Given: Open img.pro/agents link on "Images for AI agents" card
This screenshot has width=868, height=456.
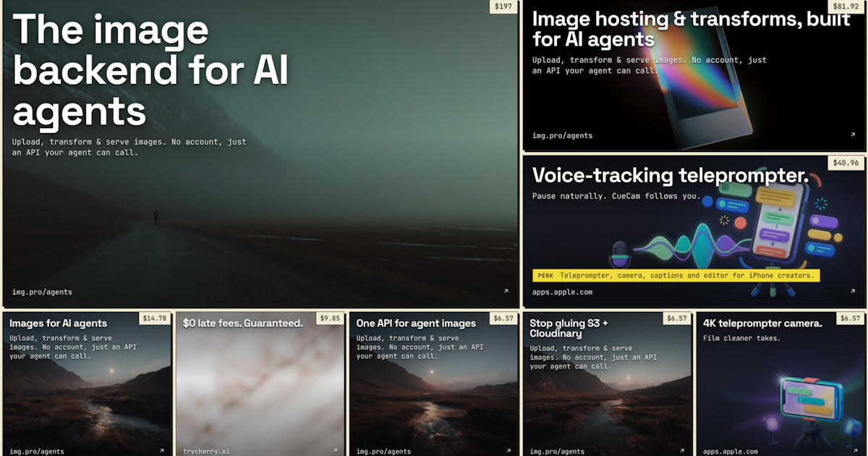Looking at the screenshot, I should [x=36, y=452].
